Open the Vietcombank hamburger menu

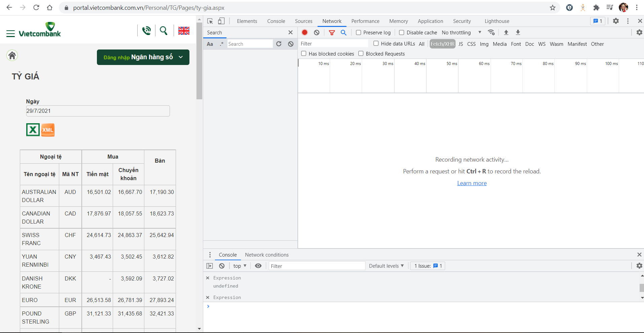point(10,33)
